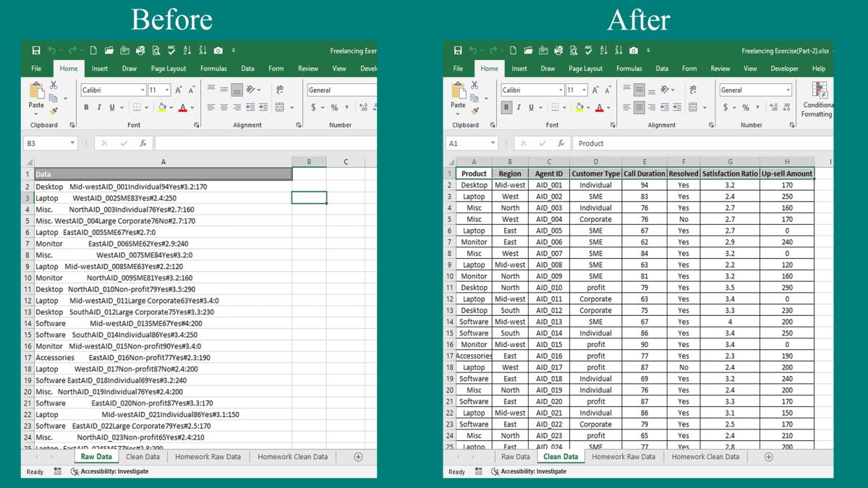Click Format Painter brush in the Before window
The height and width of the screenshot is (488, 868).
point(54,111)
